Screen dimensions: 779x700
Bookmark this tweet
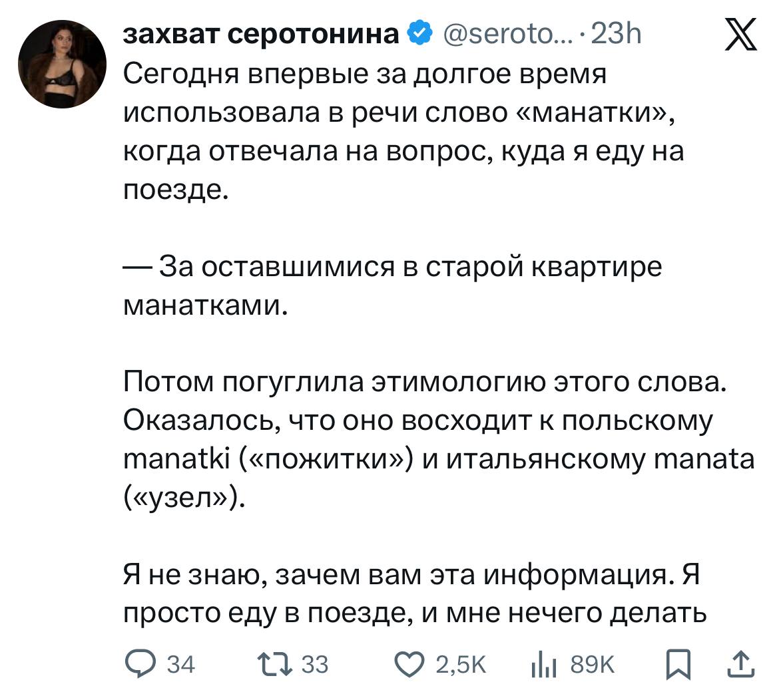pos(679,665)
